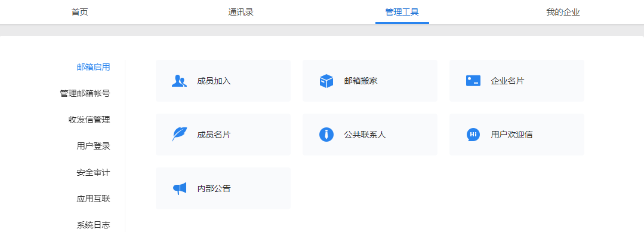Click the 用户欢迎信 Hi bubble icon
This screenshot has width=644, height=241.
pos(473,135)
